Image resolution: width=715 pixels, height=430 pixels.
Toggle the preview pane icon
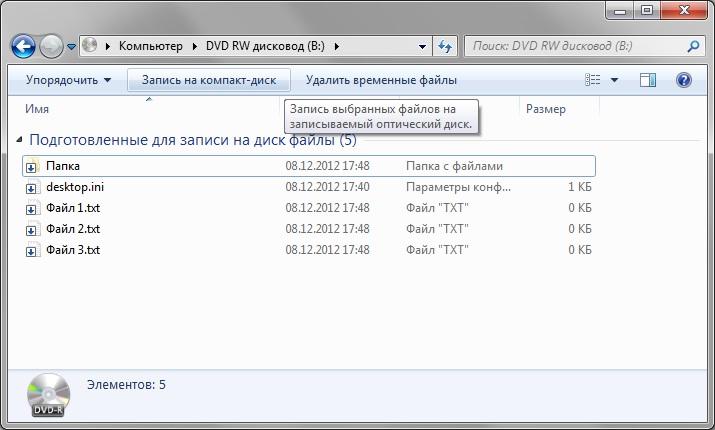tap(648, 80)
